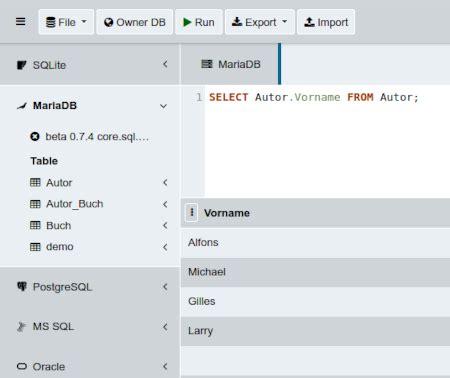Click the MS SQL icon
This screenshot has width=450, height=378.
tap(21, 327)
